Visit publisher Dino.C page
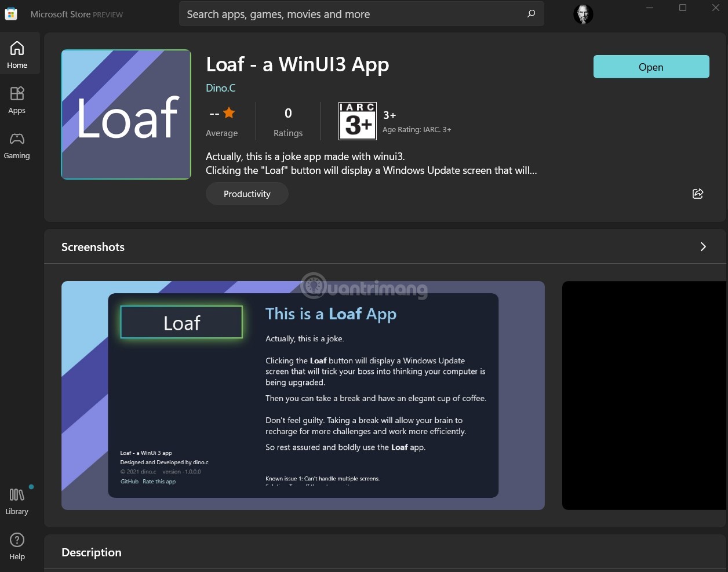This screenshot has width=728, height=572. click(221, 88)
